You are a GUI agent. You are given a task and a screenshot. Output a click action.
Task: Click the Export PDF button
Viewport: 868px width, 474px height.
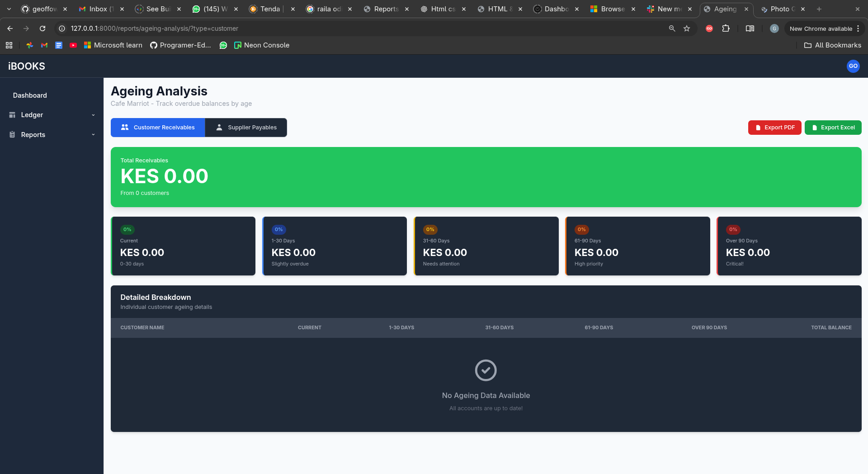tap(774, 128)
